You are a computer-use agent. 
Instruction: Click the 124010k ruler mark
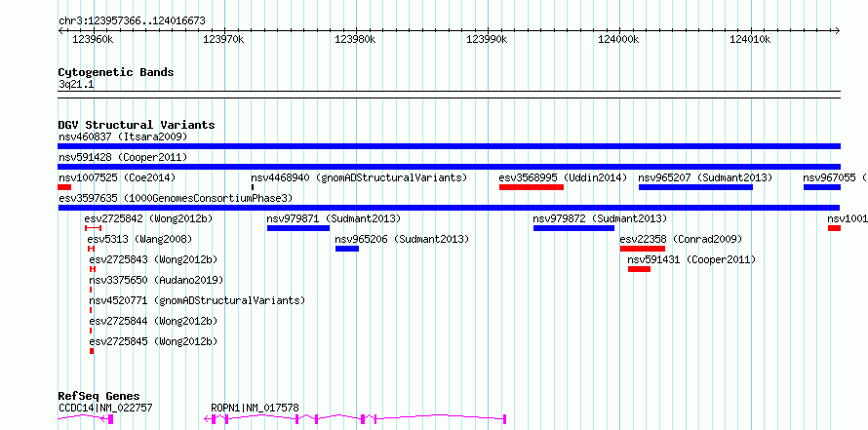click(x=750, y=40)
